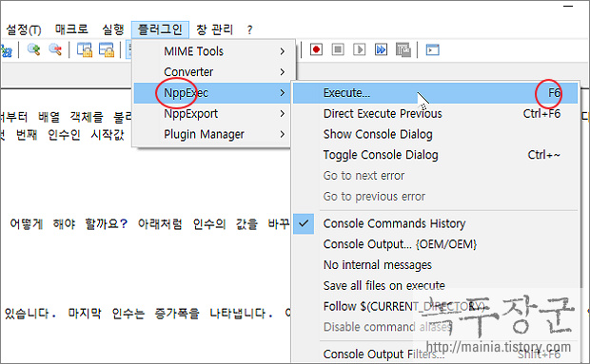Toggle Save all files on execute
The height and width of the screenshot is (364, 590).
pyautogui.click(x=435, y=285)
